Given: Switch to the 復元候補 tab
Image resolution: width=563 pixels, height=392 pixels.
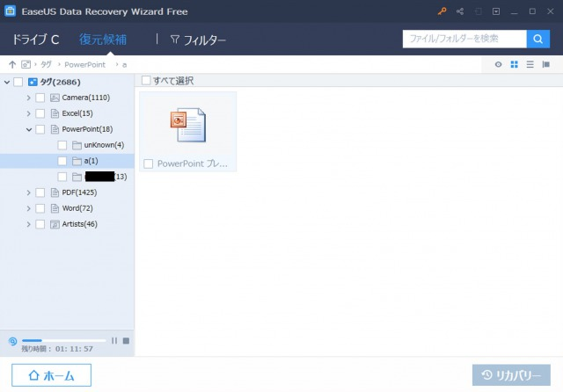Looking at the screenshot, I should (103, 40).
